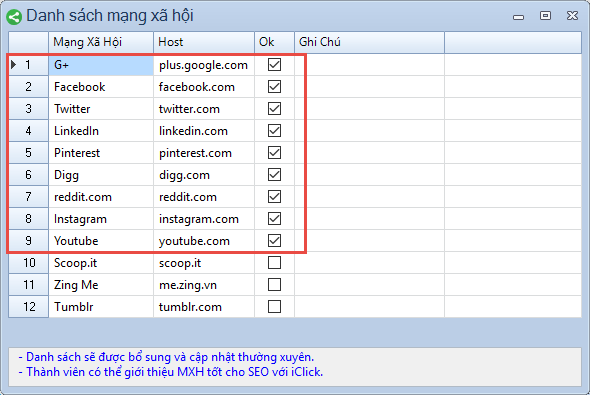Select the tumblr.com host cell

pyautogui.click(x=204, y=307)
